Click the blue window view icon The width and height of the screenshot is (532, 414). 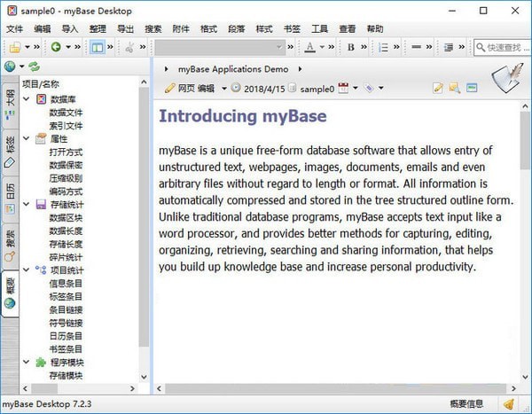click(472, 88)
